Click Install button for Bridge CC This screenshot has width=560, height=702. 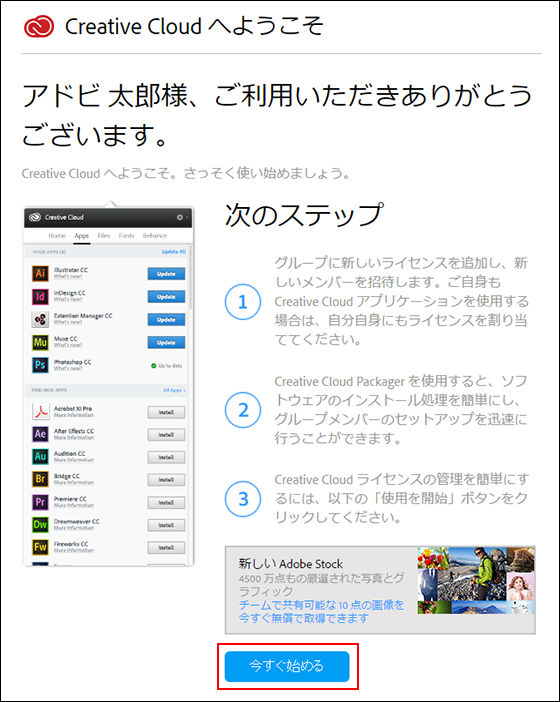click(166, 480)
